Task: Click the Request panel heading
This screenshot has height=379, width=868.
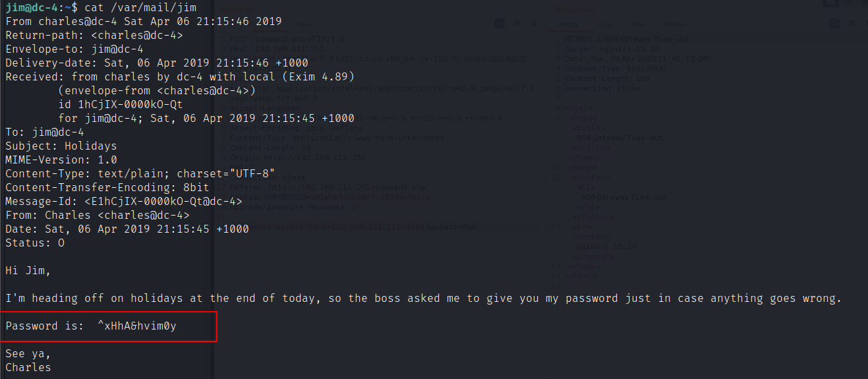Action: 237,10
